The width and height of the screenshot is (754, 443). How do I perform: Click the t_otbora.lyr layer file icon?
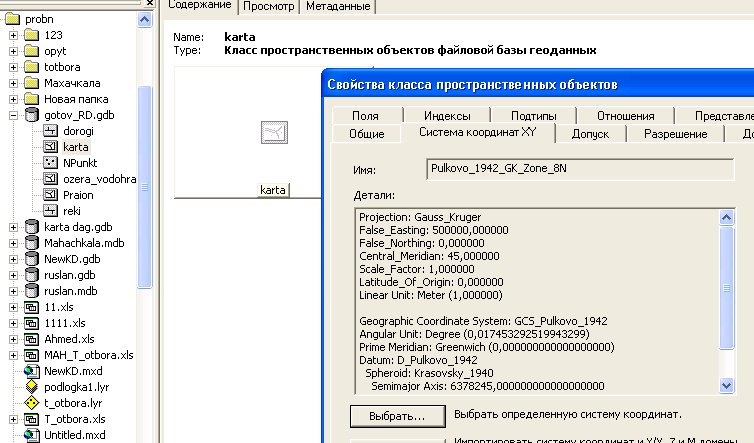coord(32,403)
